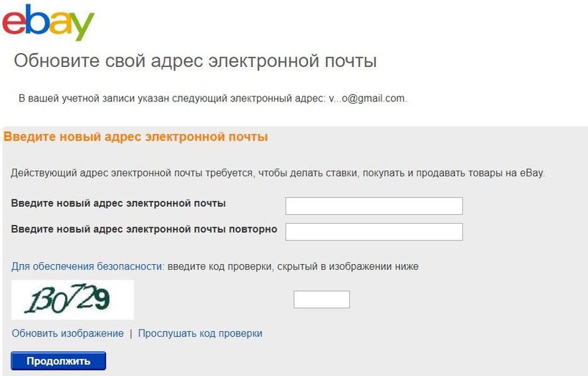Click the Продолжить button

[x=58, y=361]
